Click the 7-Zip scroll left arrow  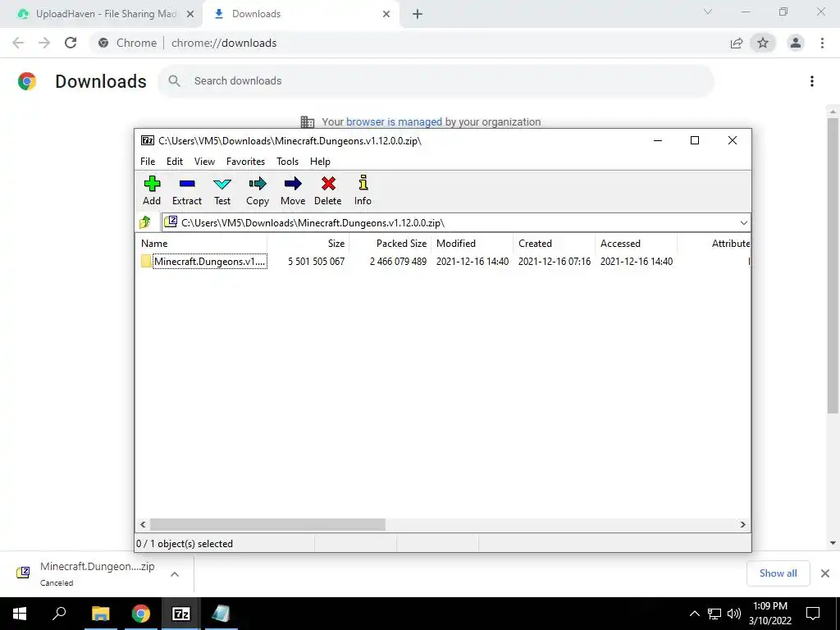143,524
